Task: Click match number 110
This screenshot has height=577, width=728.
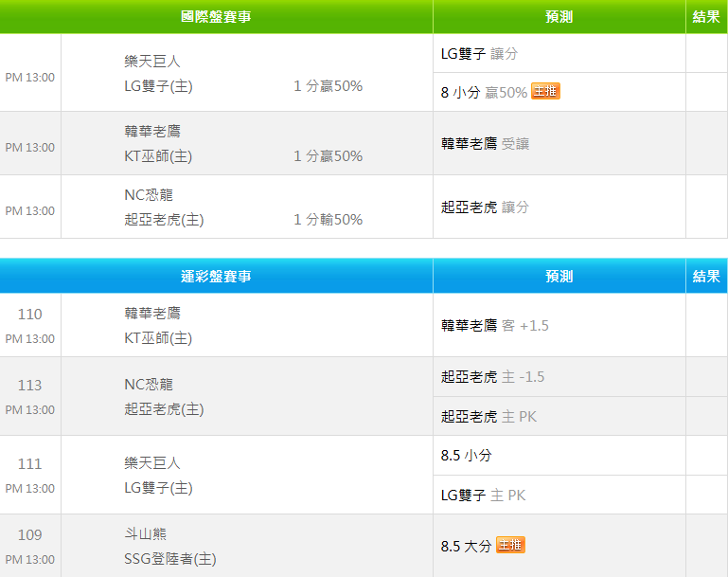Action: click(x=29, y=315)
